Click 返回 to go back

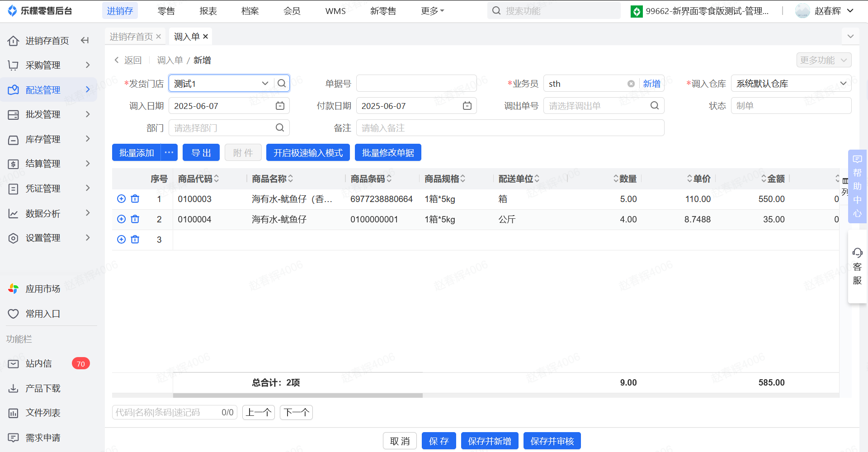point(128,60)
